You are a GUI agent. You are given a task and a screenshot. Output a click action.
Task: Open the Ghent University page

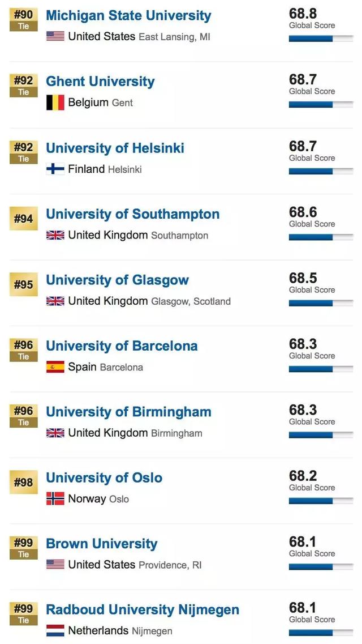(x=100, y=82)
